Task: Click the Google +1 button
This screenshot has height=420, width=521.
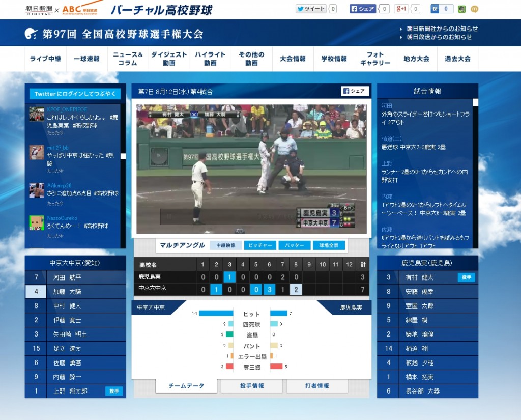Action: pos(401,9)
